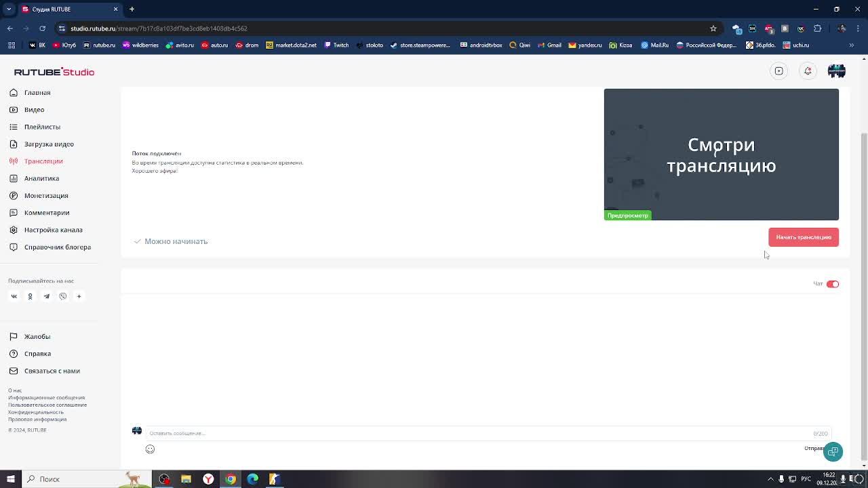Click the plus-shaped social icon
Image resolution: width=868 pixels, height=488 pixels.
tap(79, 296)
